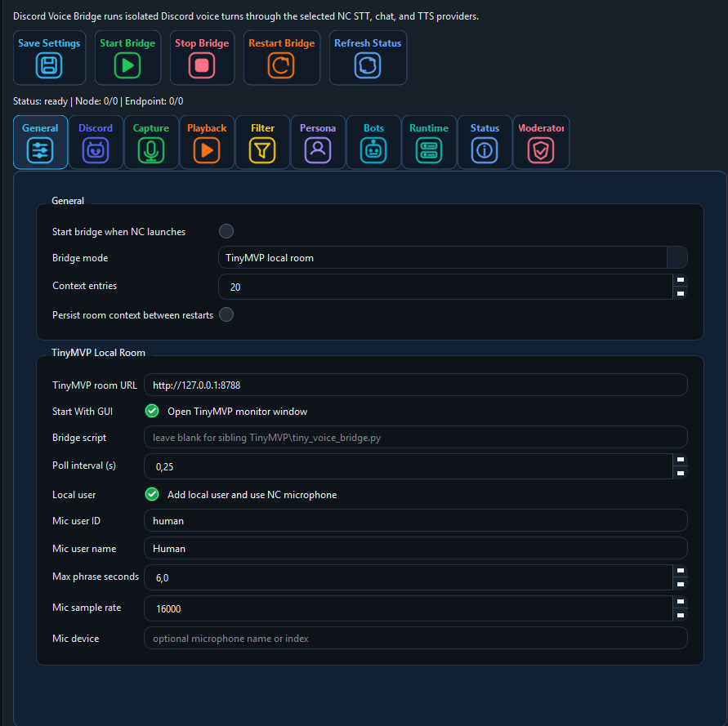This screenshot has height=726, width=728.
Task: Decrease Mic sample rate value
Action: (680, 615)
